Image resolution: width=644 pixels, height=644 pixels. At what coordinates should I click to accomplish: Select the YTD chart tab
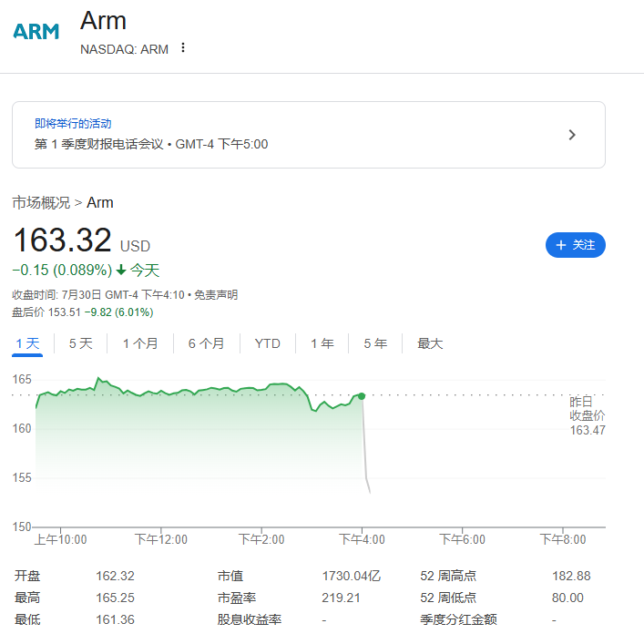268,343
